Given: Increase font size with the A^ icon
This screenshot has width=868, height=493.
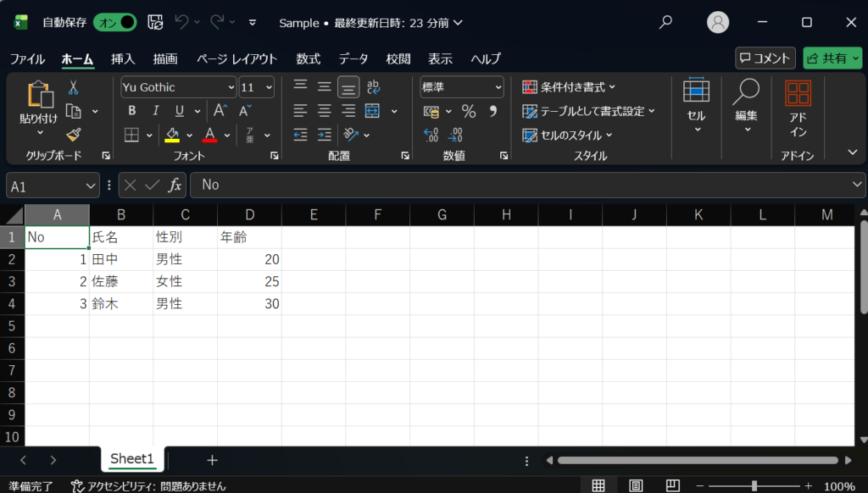Looking at the screenshot, I should (x=220, y=111).
